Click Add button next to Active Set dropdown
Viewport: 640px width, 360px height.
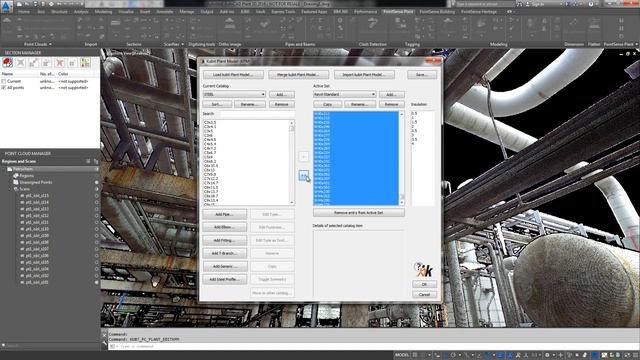391,94
